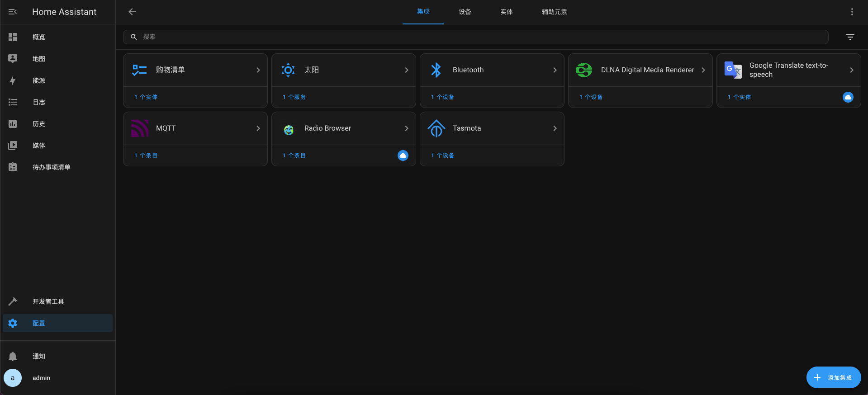Screen dimensions: 868x395
Task: Focus the 搜索 search field
Action: coord(476,37)
